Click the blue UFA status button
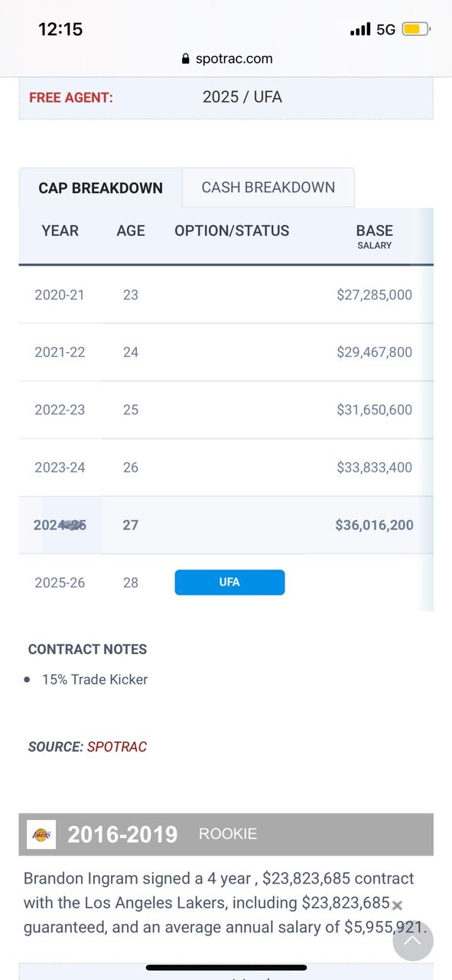Viewport: 452px width, 980px height. [229, 582]
